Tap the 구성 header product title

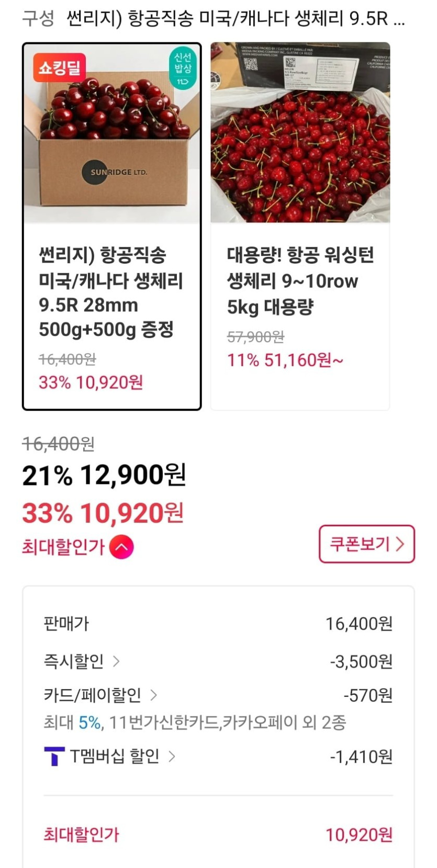[x=236, y=19]
